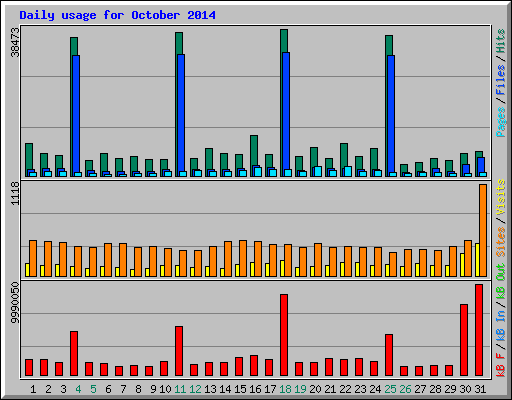512x400 pixels.
Task: Click the blue 'kB In' legend label
Action: pyautogui.click(x=501, y=325)
